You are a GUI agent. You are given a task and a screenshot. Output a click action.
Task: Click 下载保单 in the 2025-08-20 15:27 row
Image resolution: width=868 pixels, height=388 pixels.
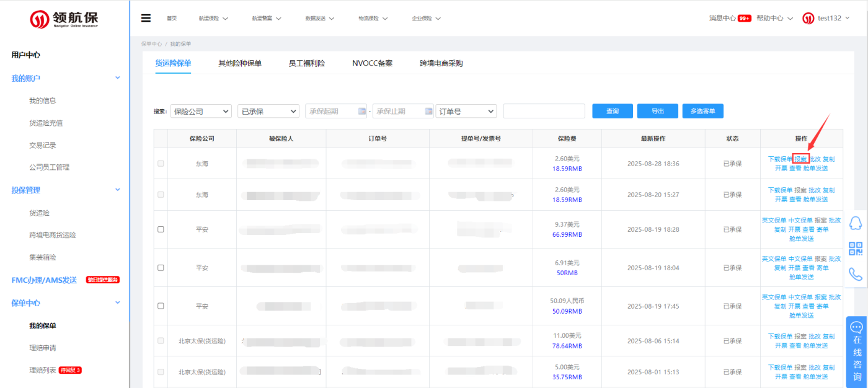pyautogui.click(x=780, y=190)
